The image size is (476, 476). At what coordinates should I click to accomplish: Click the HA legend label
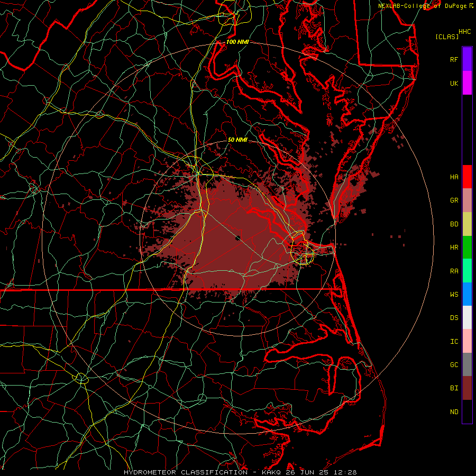coord(454,177)
